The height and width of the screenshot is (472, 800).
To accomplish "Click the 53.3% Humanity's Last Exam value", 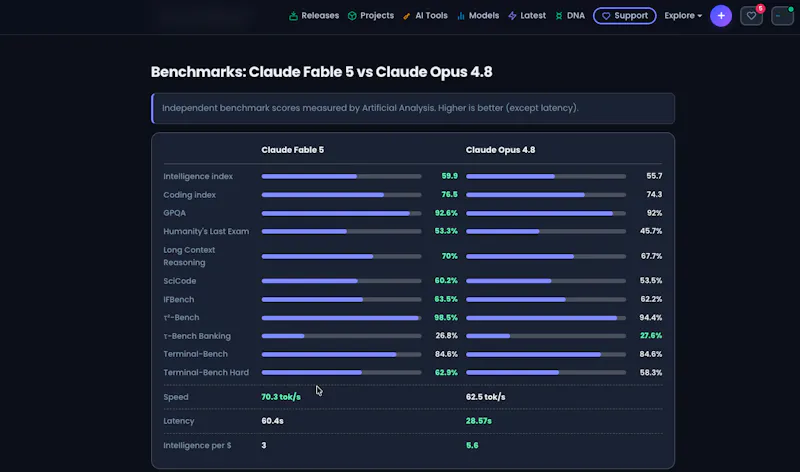I will [x=446, y=231].
